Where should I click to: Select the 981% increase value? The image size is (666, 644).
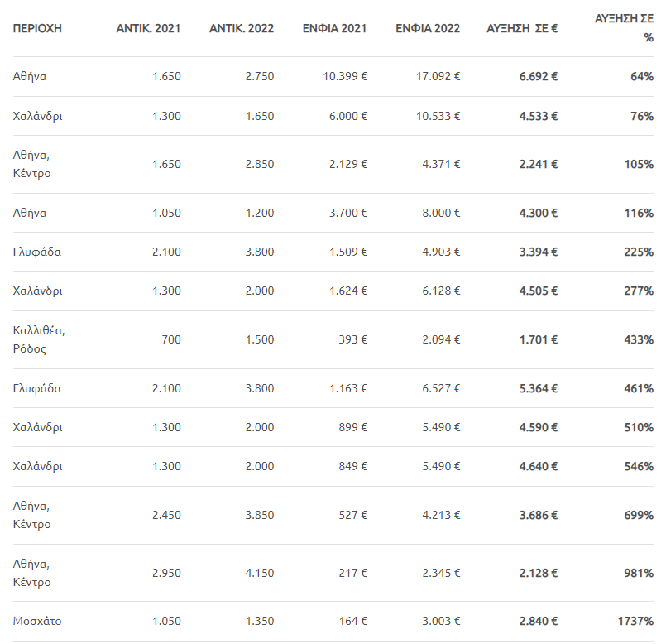(x=639, y=573)
